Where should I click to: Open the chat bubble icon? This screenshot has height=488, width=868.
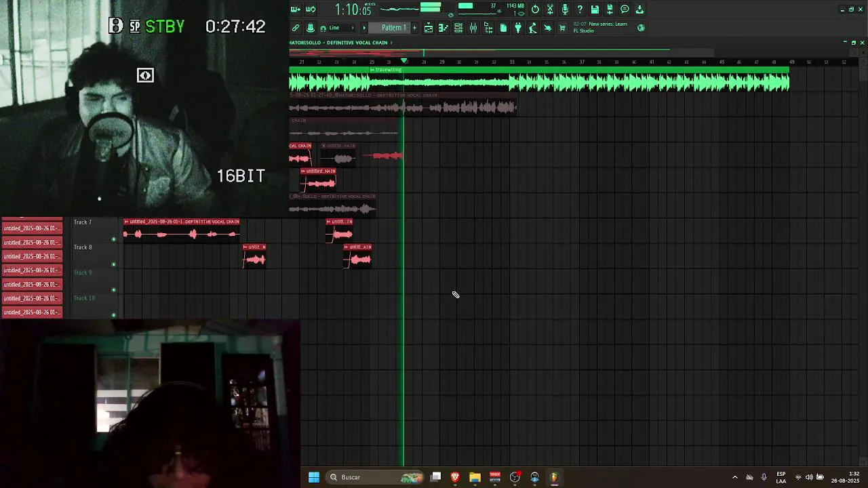625,9
